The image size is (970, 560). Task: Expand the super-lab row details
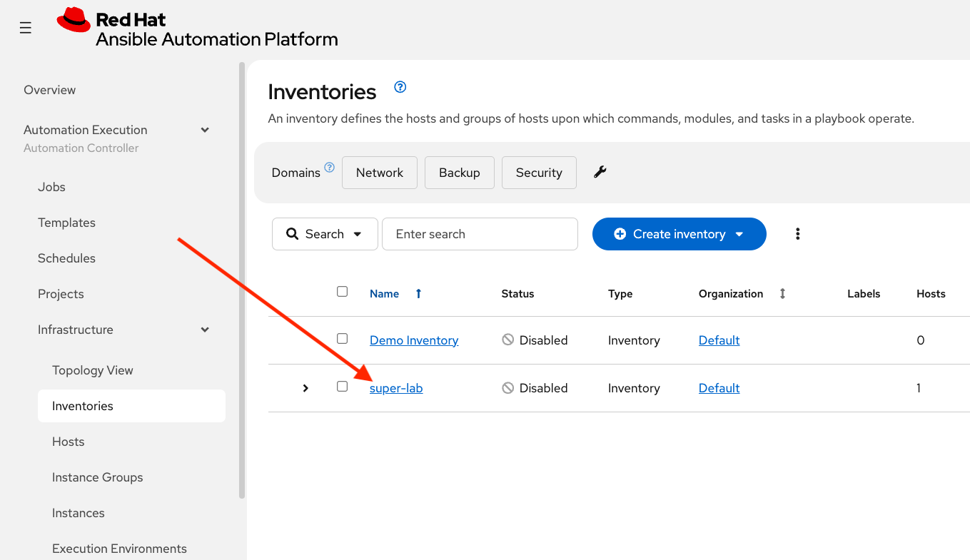coord(305,388)
